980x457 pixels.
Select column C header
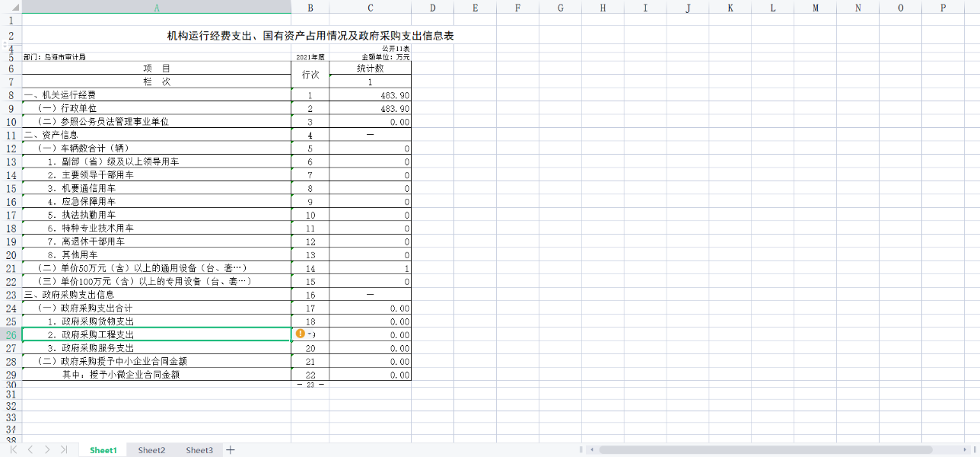coord(370,8)
